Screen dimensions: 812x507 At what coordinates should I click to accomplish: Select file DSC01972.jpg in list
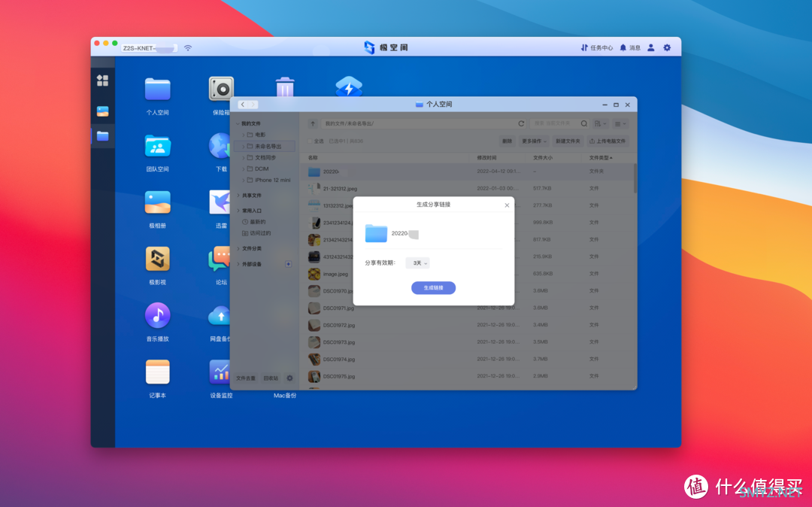click(x=468, y=325)
